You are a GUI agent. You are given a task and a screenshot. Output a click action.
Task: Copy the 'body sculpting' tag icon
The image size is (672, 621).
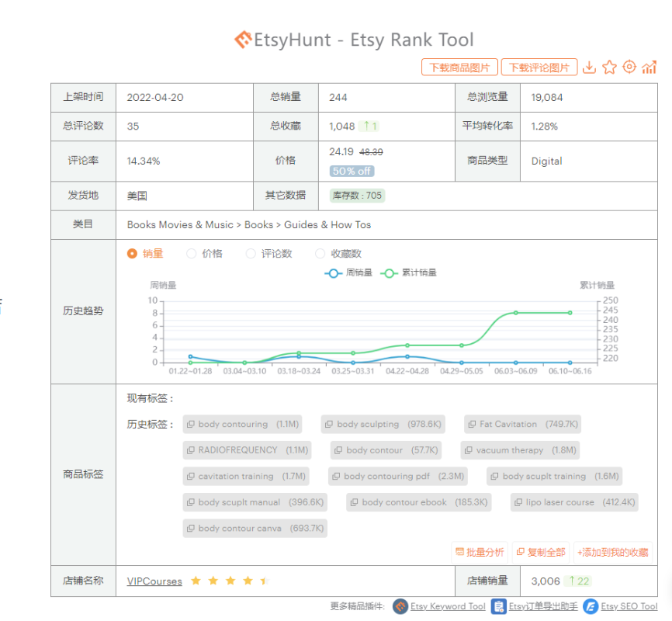click(329, 424)
